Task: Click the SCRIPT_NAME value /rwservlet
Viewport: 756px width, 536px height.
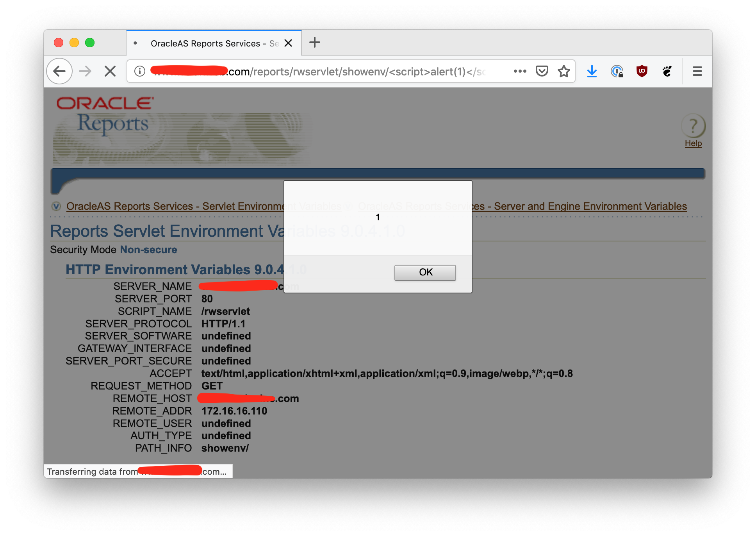Action: click(225, 311)
